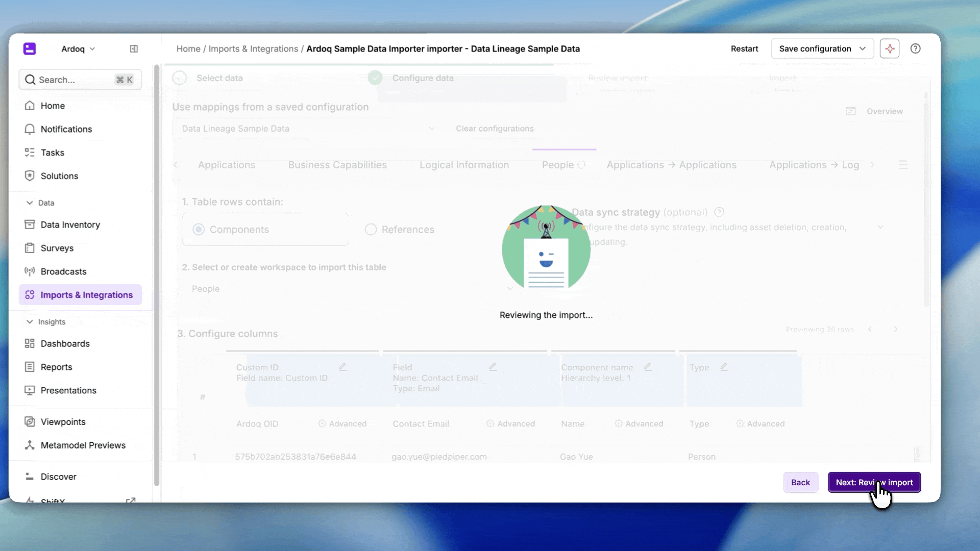Viewport: 980px width, 551px height.
Task: Open Broadcasts in the sidebar
Action: 80,271
